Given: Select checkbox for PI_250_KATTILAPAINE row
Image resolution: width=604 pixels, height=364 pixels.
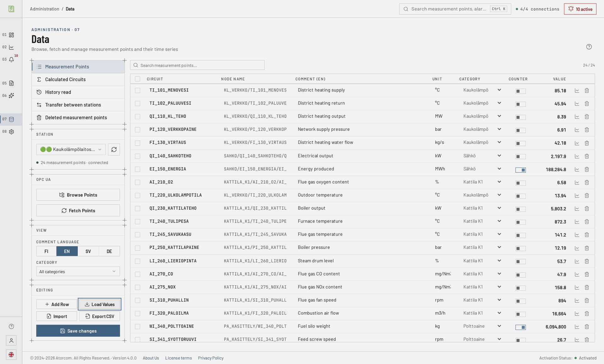Looking at the screenshot, I should click(137, 248).
